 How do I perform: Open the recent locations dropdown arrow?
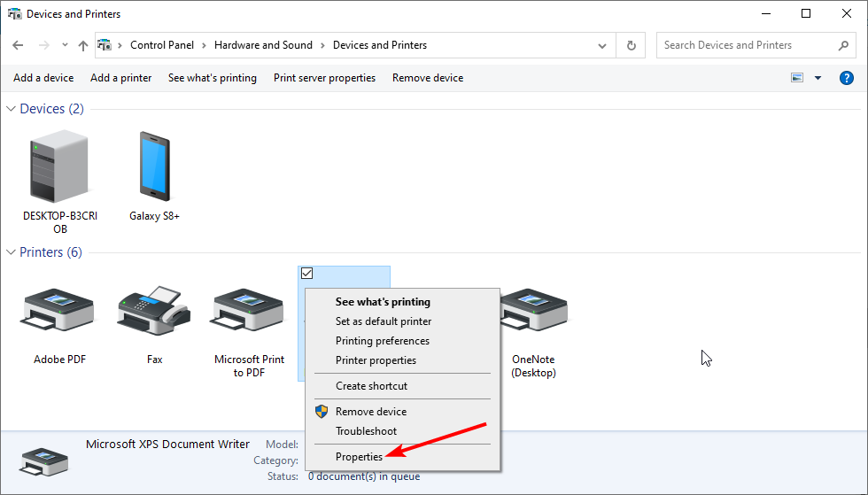click(x=65, y=45)
